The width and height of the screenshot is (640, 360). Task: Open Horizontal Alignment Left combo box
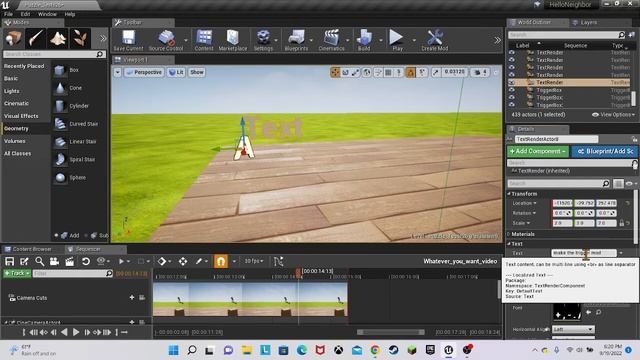click(x=573, y=329)
